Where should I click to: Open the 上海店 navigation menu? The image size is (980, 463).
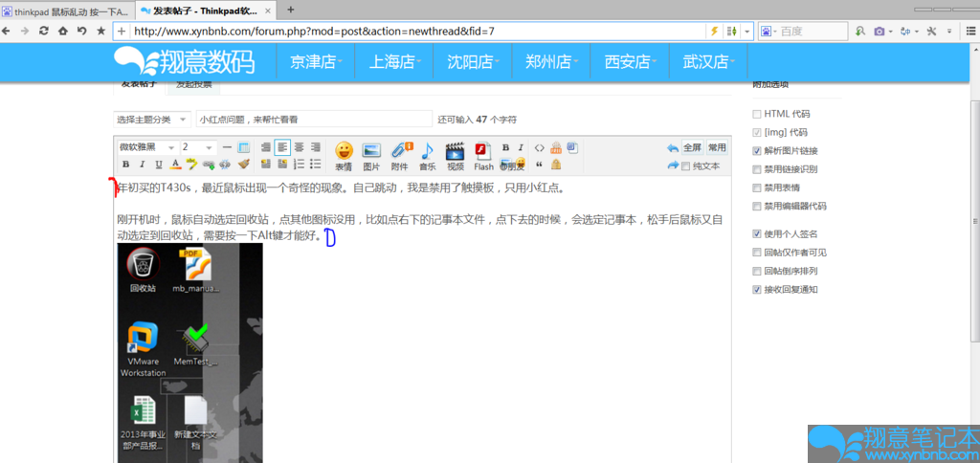click(393, 62)
